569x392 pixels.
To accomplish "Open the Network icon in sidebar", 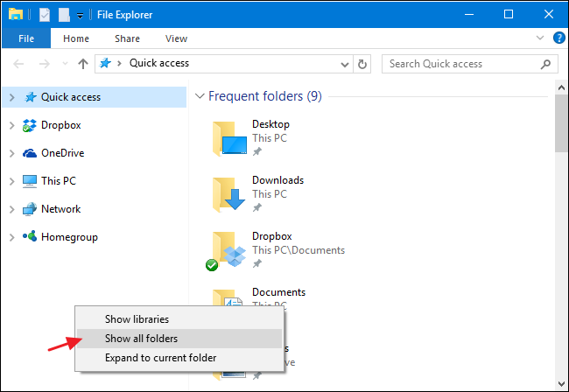I will (x=29, y=209).
